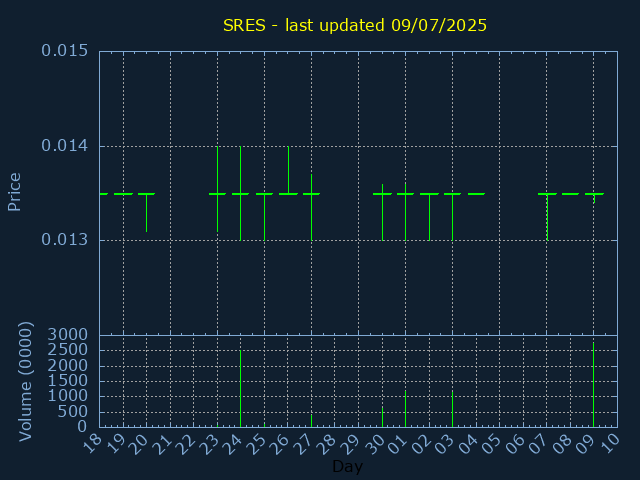Click day label 07 on x-axis
Viewport: 640px width, 480px height.
click(540, 444)
